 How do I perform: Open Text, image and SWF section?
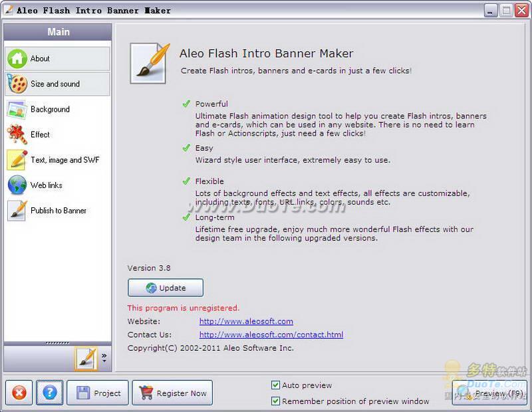pos(65,159)
